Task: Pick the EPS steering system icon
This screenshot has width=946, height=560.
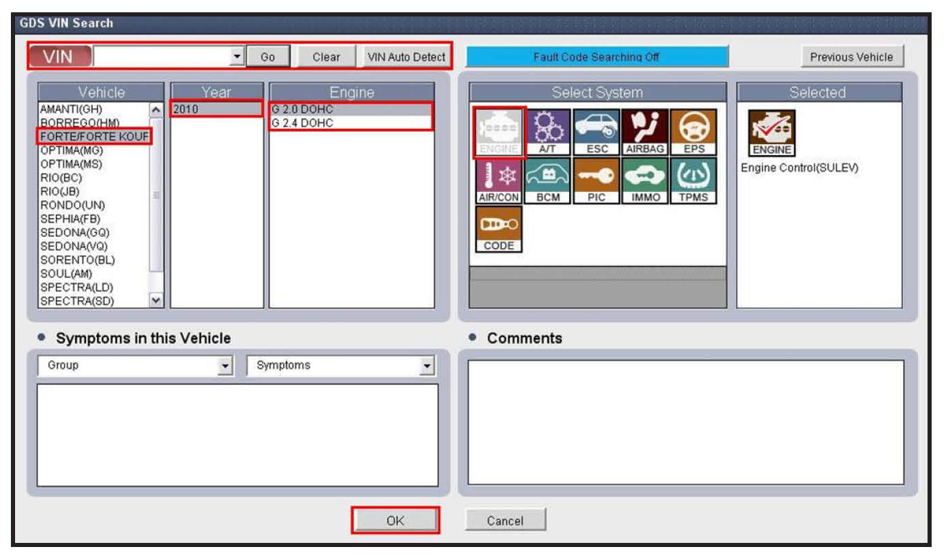Action: click(693, 131)
